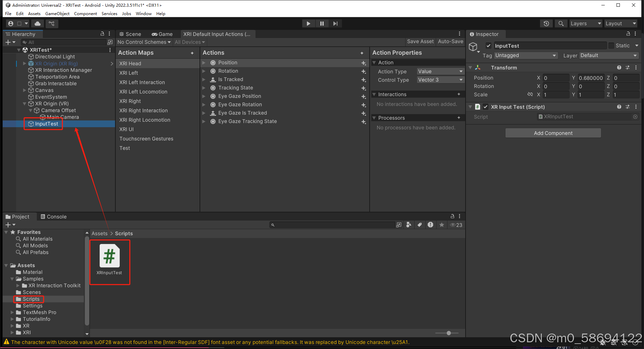This screenshot has height=349, width=644.
Task: Click the help icon on Transform component
Action: [x=619, y=67]
